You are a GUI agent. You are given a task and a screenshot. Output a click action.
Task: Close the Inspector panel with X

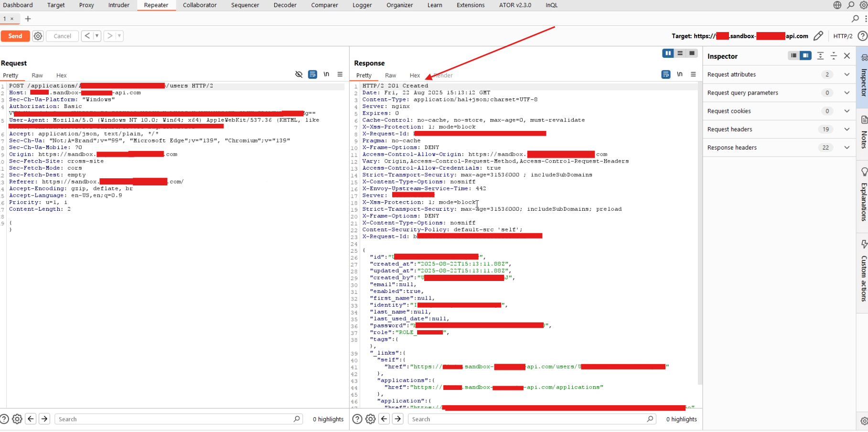point(847,56)
